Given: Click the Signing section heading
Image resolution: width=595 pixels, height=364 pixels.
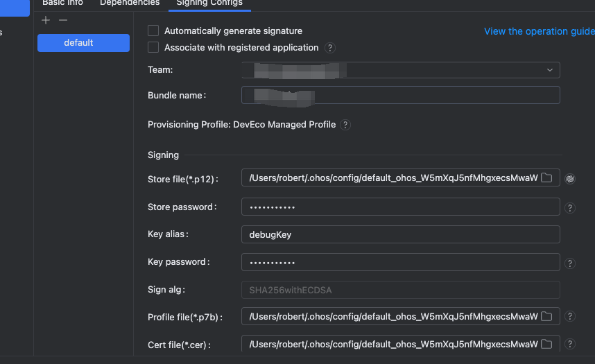Looking at the screenshot, I should click(163, 155).
